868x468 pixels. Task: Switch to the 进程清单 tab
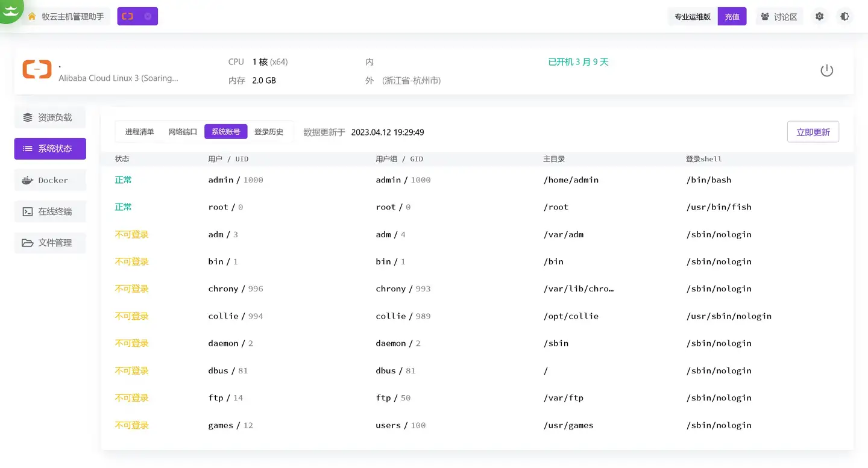[139, 132]
